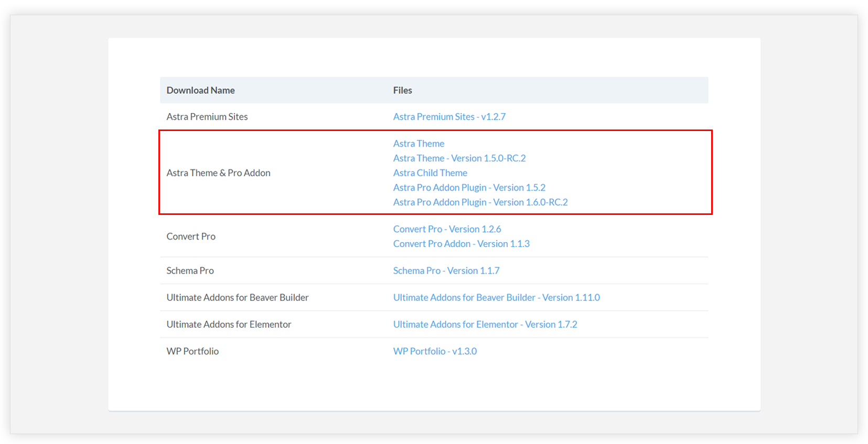Click Convert Pro - Version 1.2.6 link

[x=447, y=229]
